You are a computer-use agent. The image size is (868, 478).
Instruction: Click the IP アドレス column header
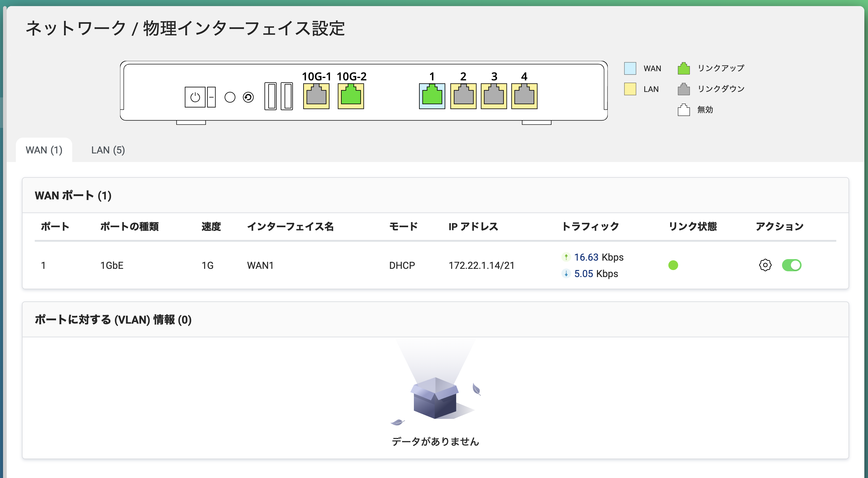(473, 227)
